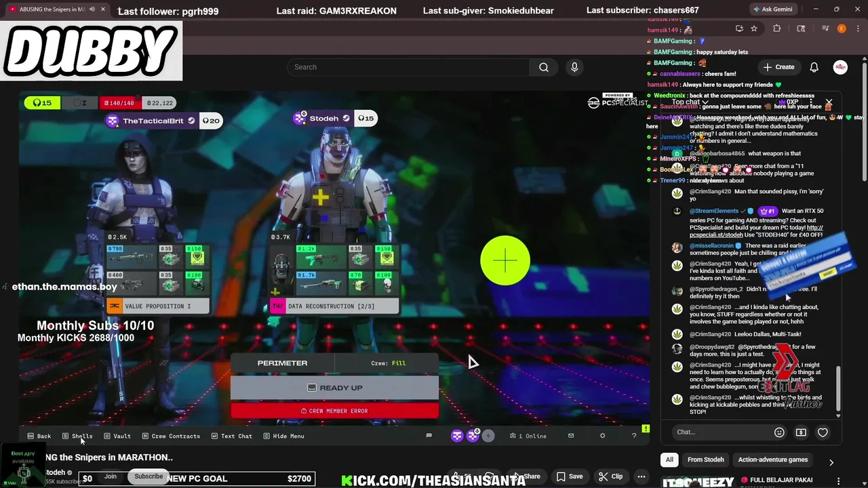Viewport: 868px width, 488px height.
Task: Open the Chrome three-dot menu
Action: coord(857,28)
